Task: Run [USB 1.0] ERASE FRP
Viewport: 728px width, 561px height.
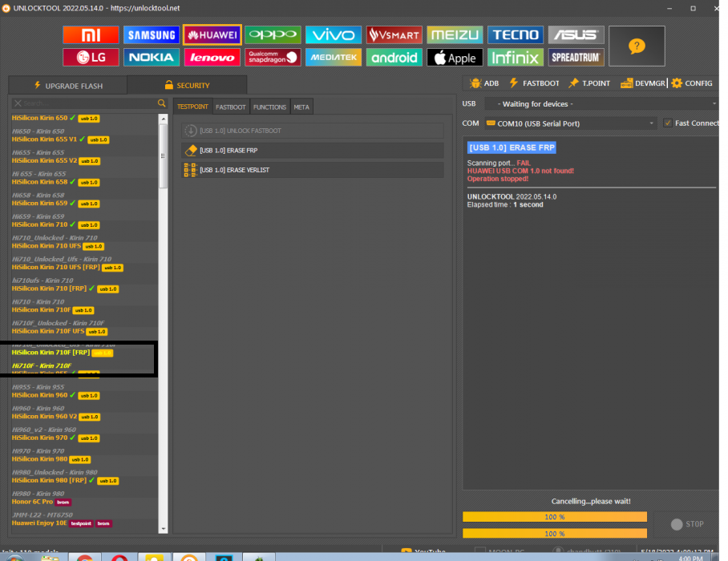Action: [x=313, y=151]
